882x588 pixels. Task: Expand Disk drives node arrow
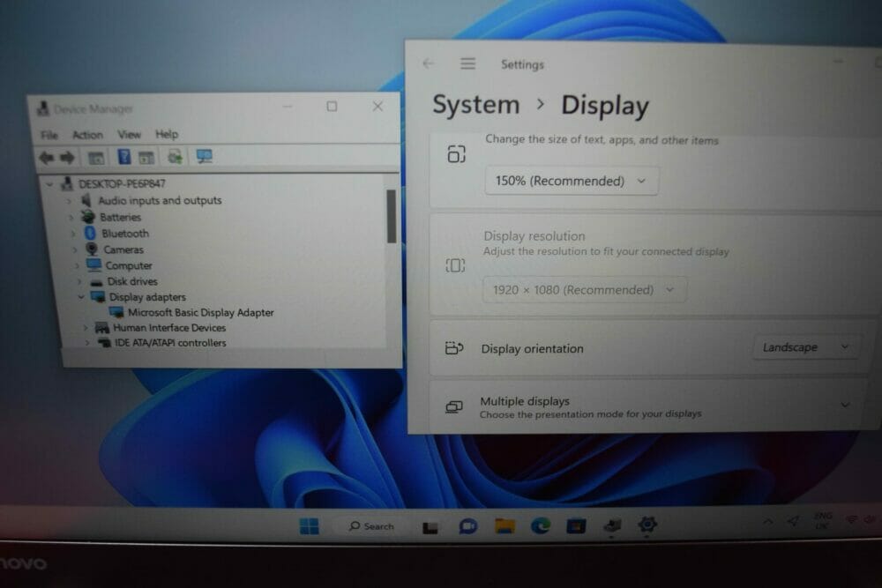79,281
